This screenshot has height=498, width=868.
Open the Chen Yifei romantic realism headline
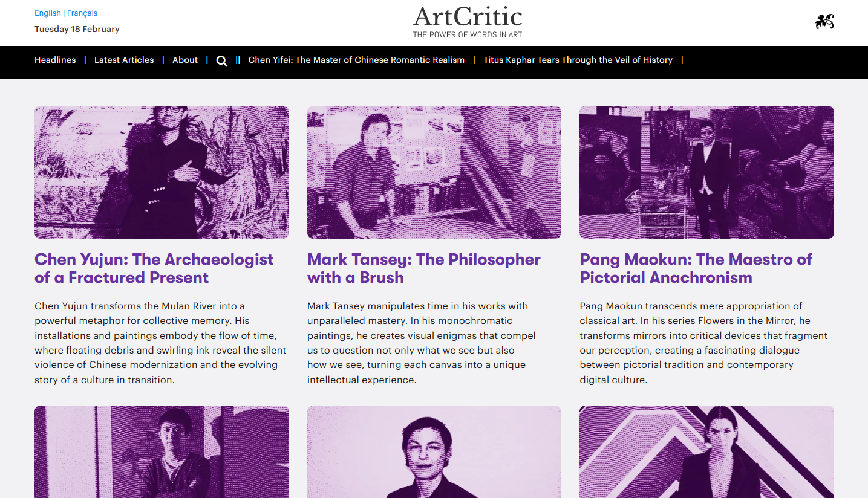click(x=356, y=60)
